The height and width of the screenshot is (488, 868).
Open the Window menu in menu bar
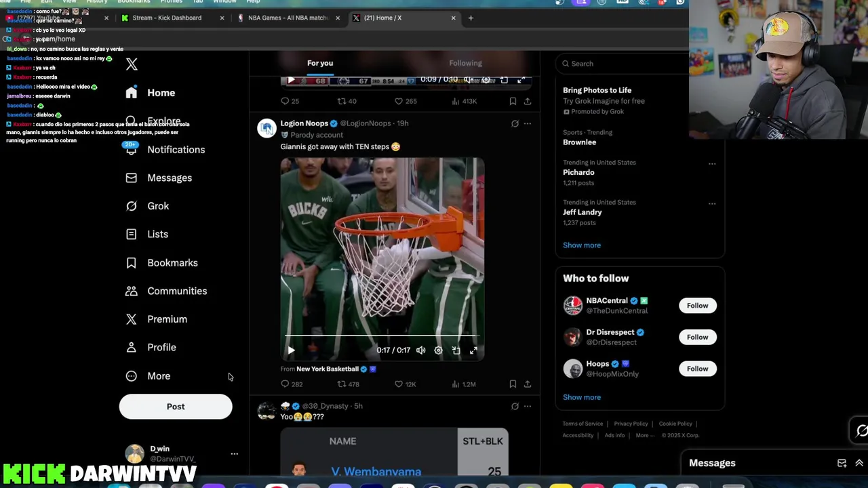[224, 2]
